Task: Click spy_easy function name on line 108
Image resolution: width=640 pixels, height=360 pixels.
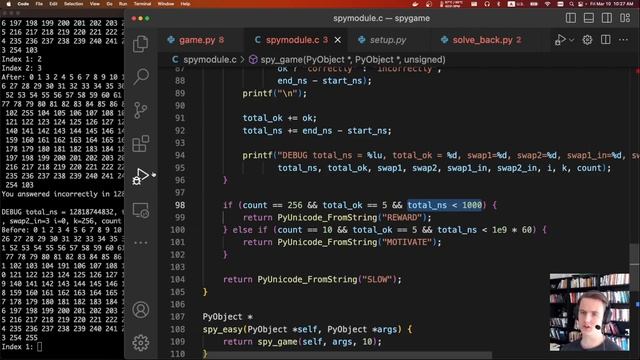Action: pos(223,329)
